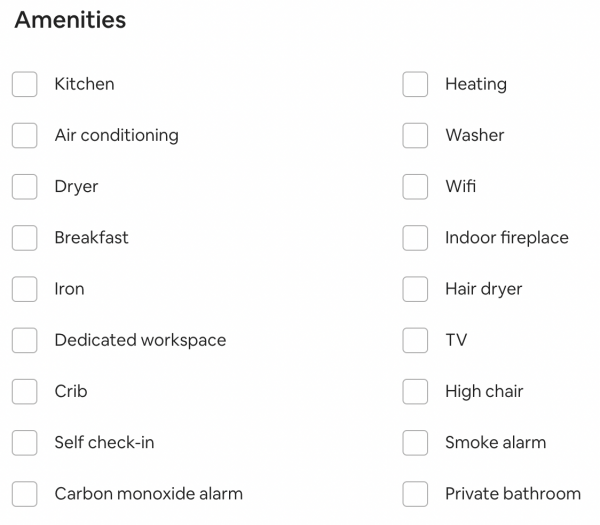Check the Carbon monoxide alarm box
The image size is (600, 525).
tap(25, 493)
